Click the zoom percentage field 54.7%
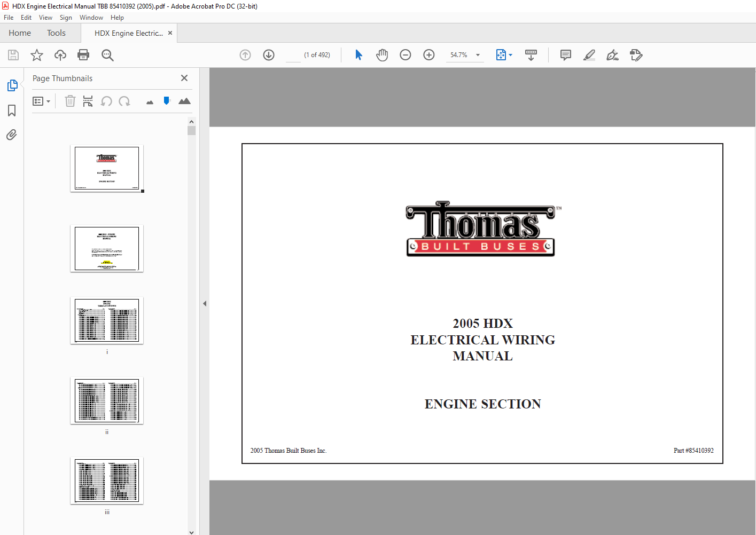This screenshot has height=535, width=756. coord(459,55)
